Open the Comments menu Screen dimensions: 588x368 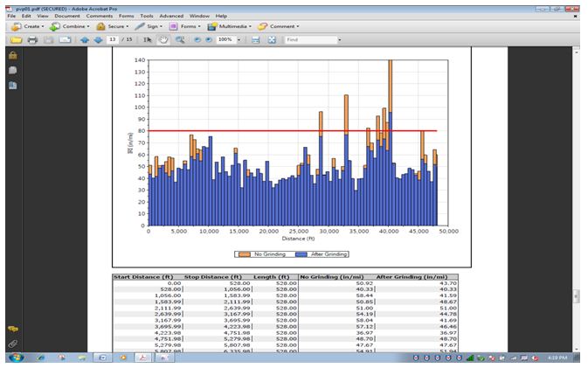click(100, 16)
